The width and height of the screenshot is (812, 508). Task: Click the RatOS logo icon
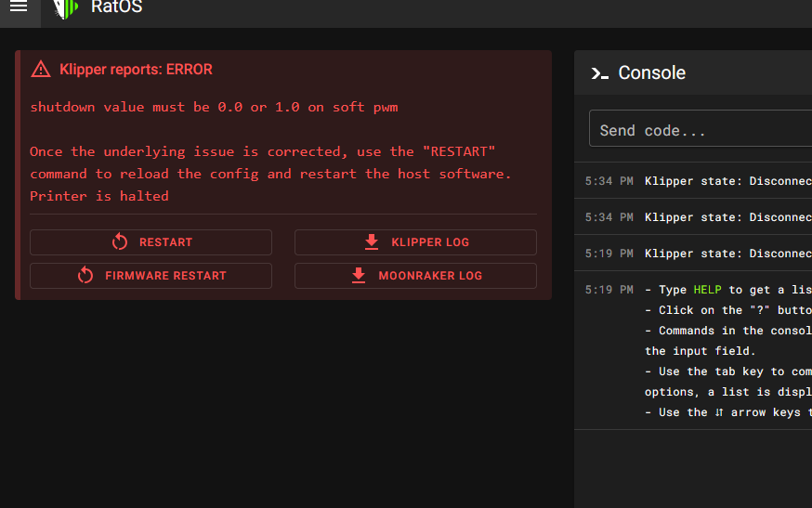[66, 8]
